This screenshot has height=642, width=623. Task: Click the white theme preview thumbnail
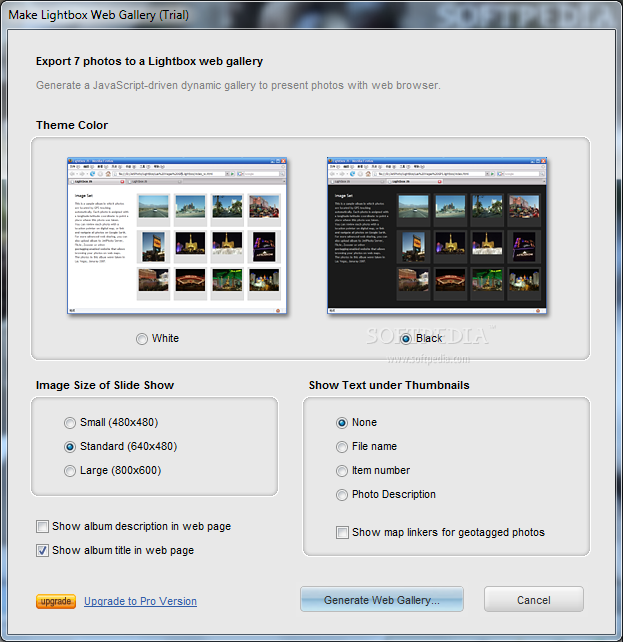(x=177, y=236)
